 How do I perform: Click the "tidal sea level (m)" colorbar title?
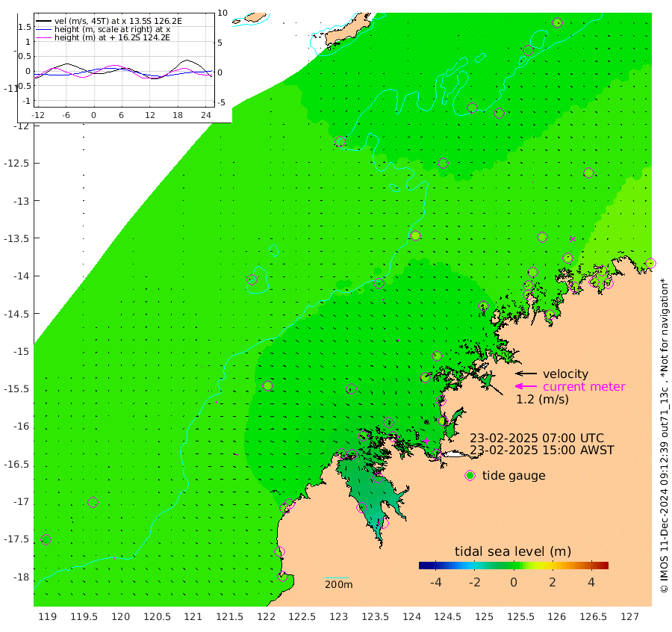coord(513,551)
